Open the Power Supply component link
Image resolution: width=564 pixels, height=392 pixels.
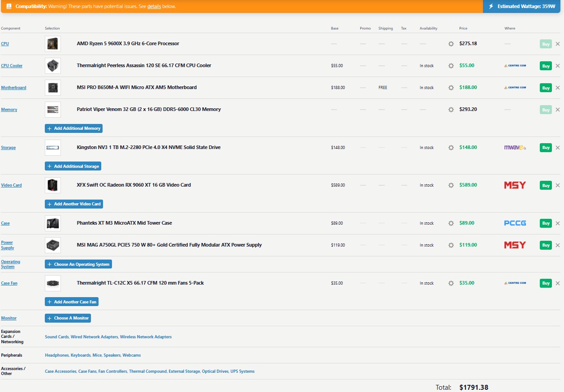8,245
